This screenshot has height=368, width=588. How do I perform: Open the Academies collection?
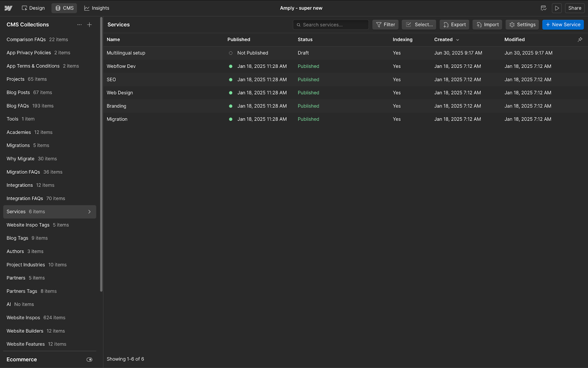pos(50,132)
